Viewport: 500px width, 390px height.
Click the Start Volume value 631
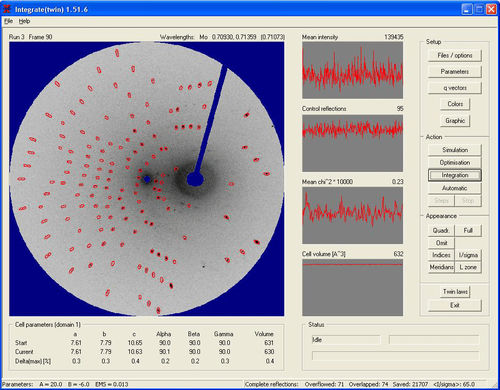pos(269,343)
